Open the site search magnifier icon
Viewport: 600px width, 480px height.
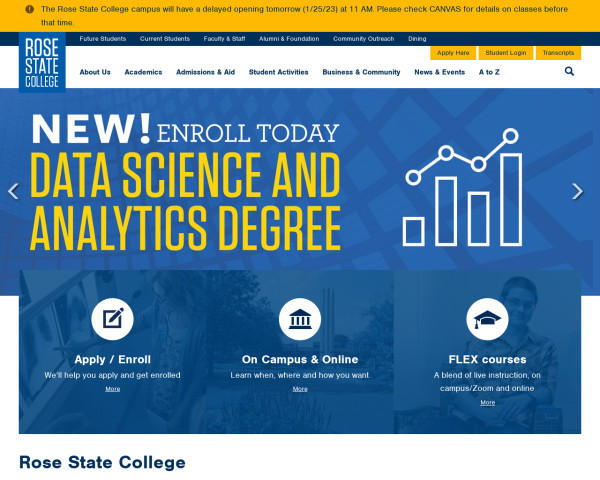coord(569,72)
